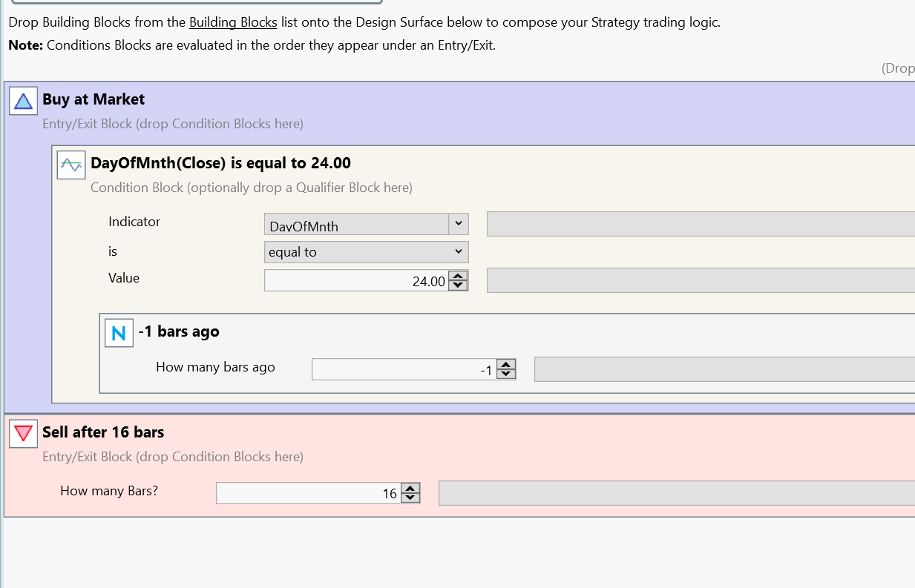Open the Building Blocks link

(233, 22)
